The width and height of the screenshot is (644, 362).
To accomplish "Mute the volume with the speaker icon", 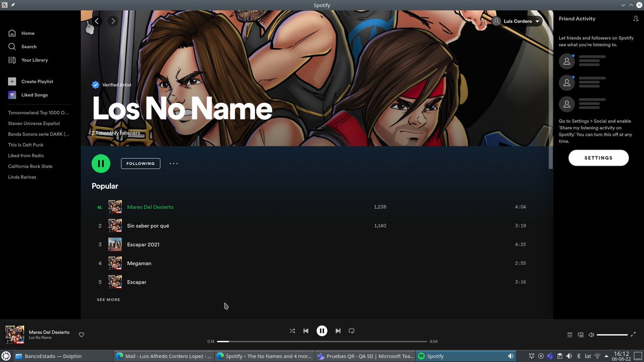I will click(591, 335).
